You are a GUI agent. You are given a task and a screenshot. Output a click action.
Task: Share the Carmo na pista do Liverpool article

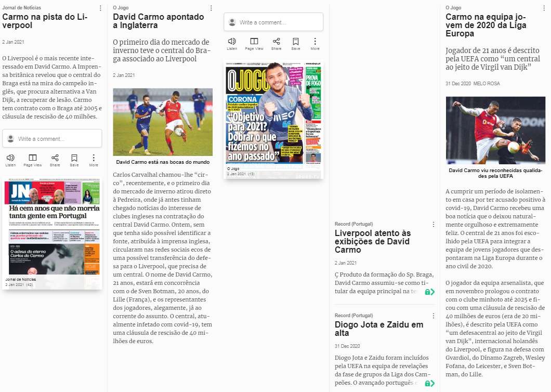[x=55, y=158]
